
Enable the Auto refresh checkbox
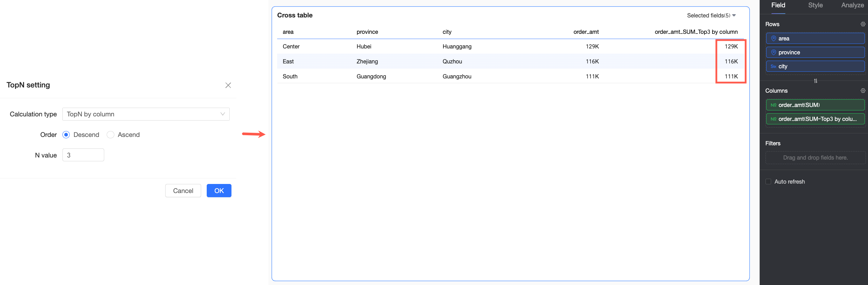(768, 182)
